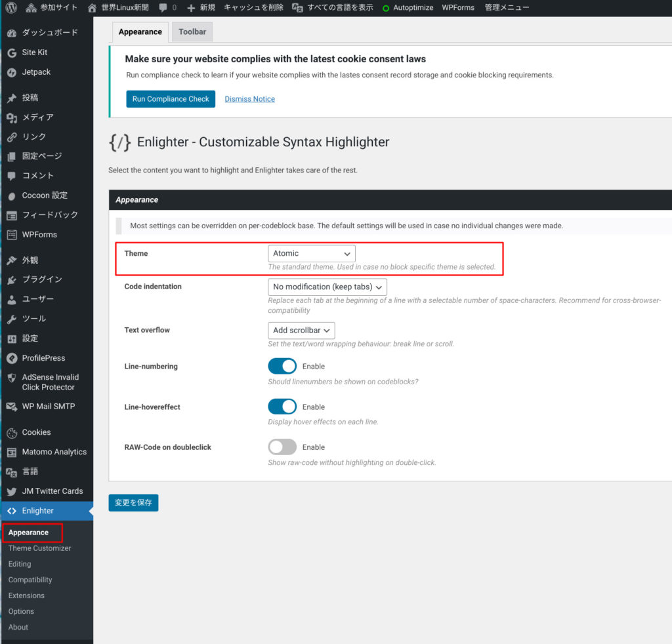
Task: Click the コメント speech bubble icon
Action: coord(12,176)
